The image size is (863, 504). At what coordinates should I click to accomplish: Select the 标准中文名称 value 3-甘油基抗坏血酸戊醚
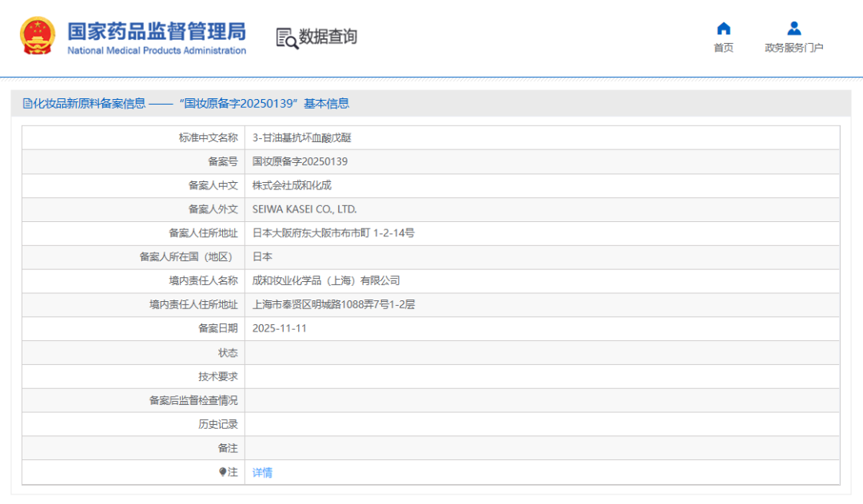click(302, 137)
